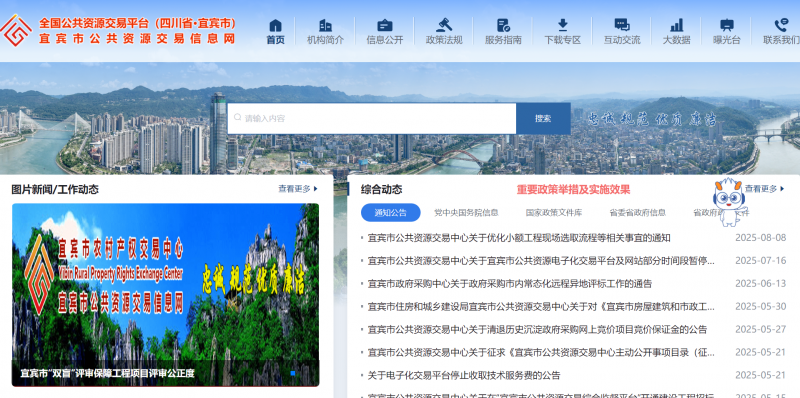Viewport: 800px width, 398px height.
Task: Click the 联系我们 phone icon
Action: 781,25
